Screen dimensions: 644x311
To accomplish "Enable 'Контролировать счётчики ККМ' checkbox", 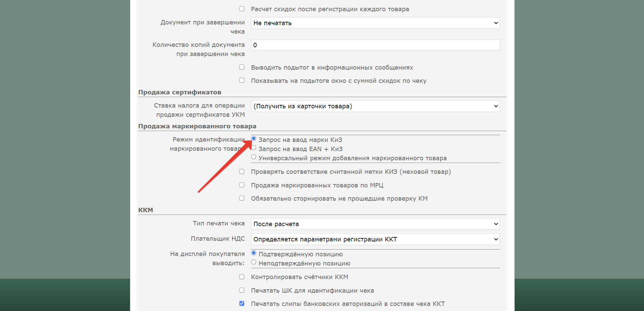I will tap(242, 277).
